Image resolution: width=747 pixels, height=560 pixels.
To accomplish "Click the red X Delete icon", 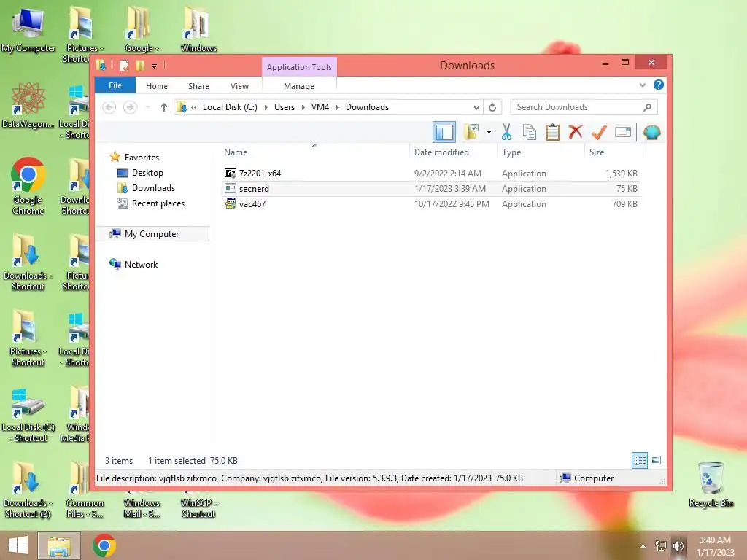I will [x=576, y=132].
